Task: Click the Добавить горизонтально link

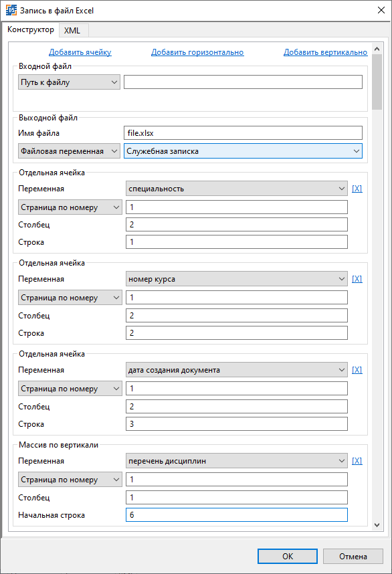Action: pyautogui.click(x=197, y=52)
